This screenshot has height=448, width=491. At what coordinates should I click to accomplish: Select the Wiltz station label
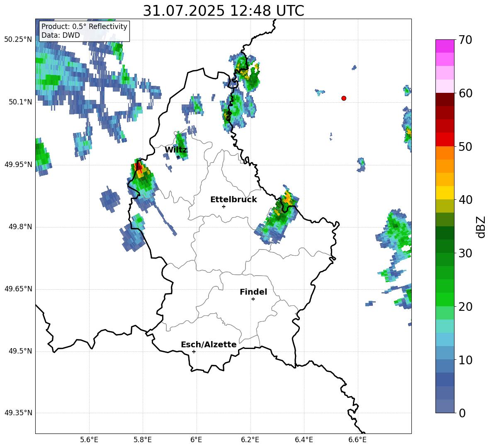(176, 150)
